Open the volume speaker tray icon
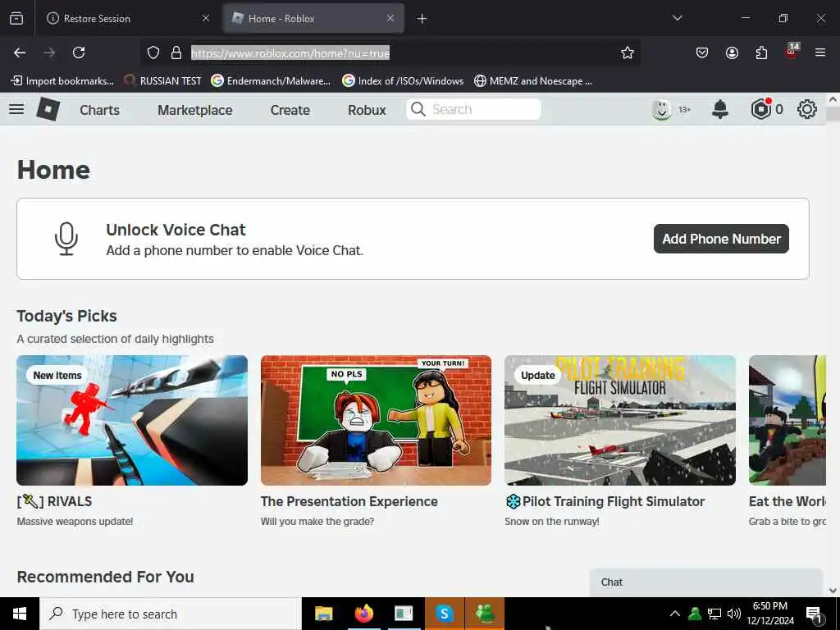The width and height of the screenshot is (840, 630). tap(734, 614)
